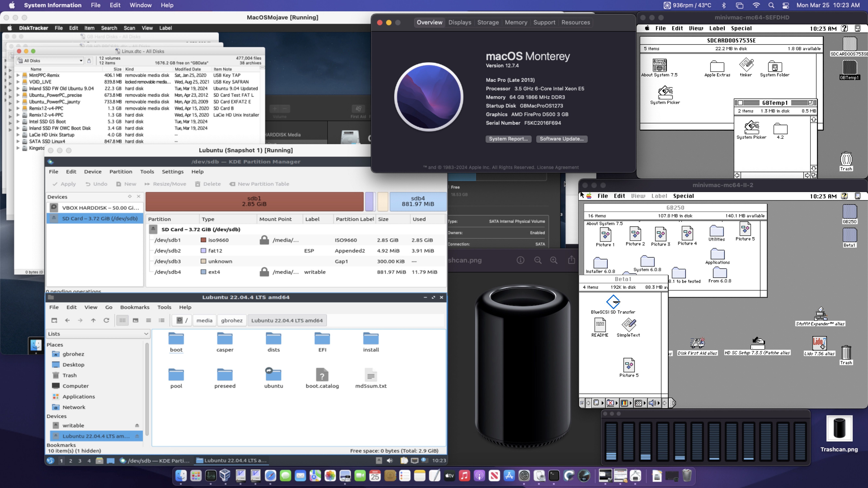
Task: Open new tab icon in Lubuntu file manager
Action: (x=54, y=320)
